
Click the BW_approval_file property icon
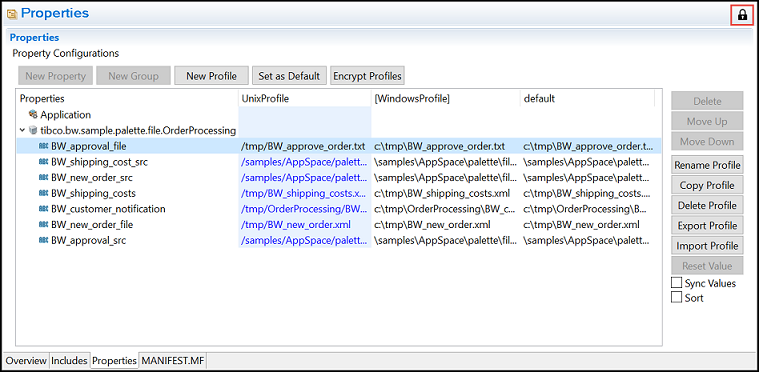click(x=44, y=146)
